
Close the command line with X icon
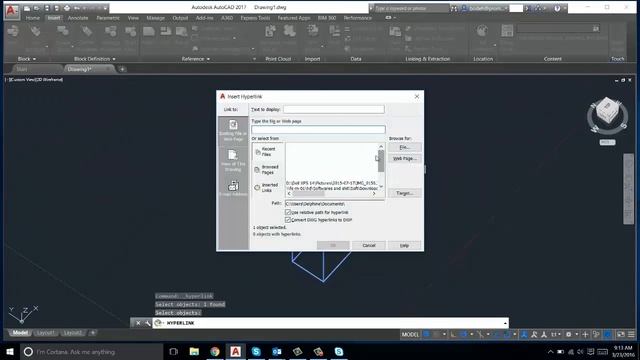[138, 323]
